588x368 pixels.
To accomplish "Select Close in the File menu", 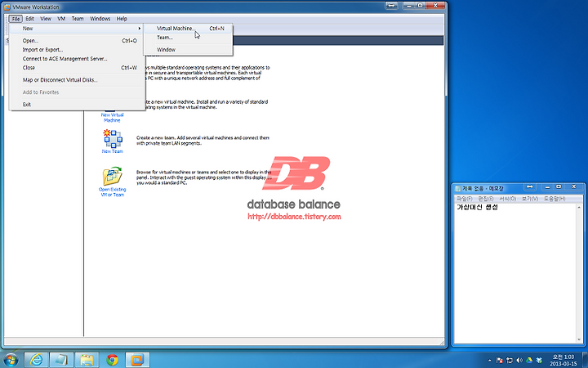I will pos(77,68).
